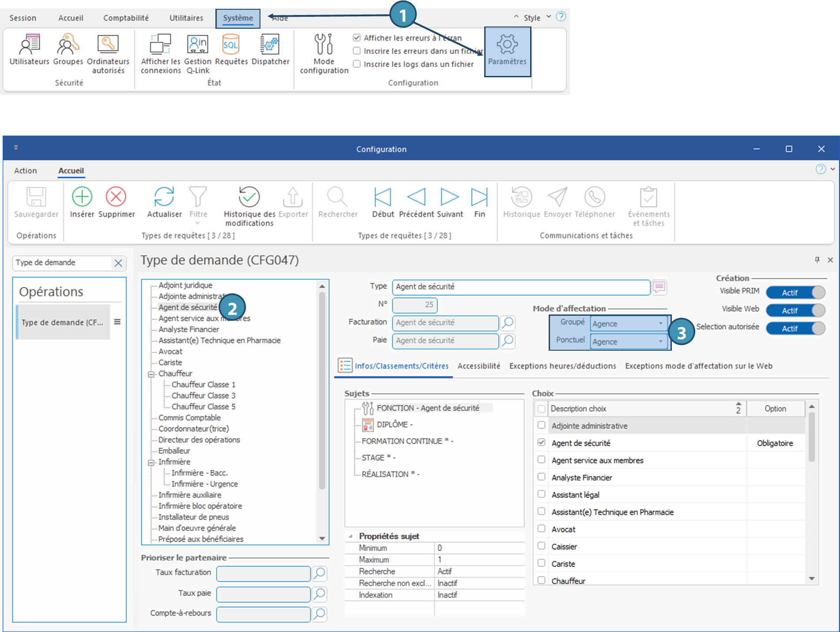The image size is (840, 632).
Task: Open Historique des modifications
Action: click(x=249, y=197)
